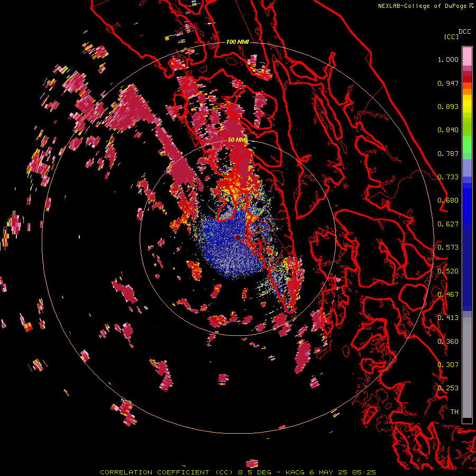The image size is (476, 476).
Task: Click the 0.520 legend value
Action: (448, 271)
